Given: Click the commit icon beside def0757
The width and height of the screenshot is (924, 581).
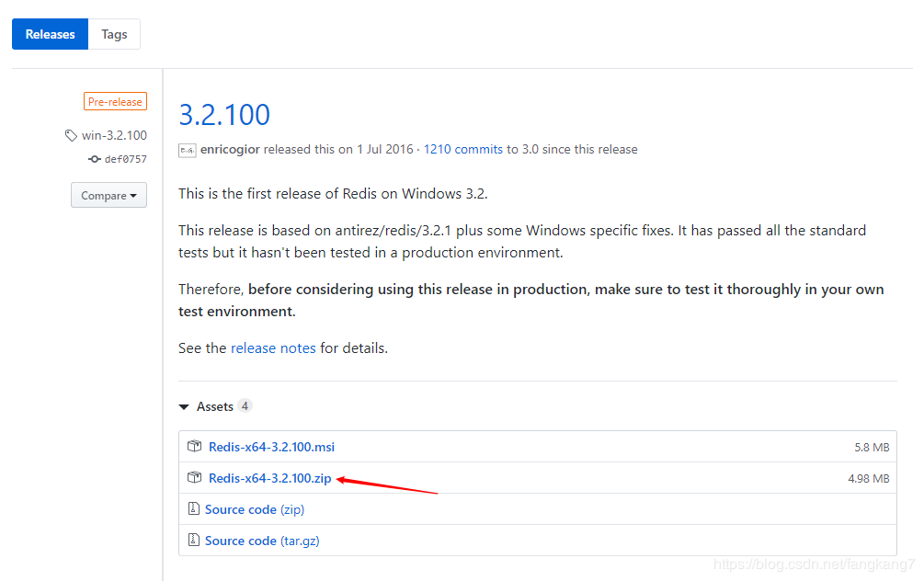Looking at the screenshot, I should [95, 159].
